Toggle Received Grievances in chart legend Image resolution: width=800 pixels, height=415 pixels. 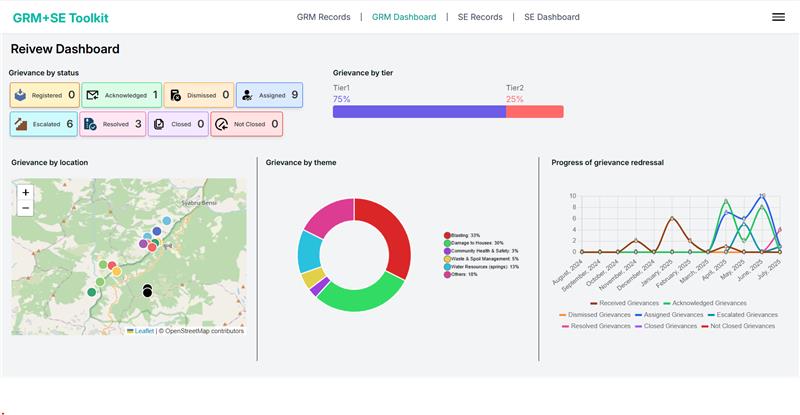(627, 303)
